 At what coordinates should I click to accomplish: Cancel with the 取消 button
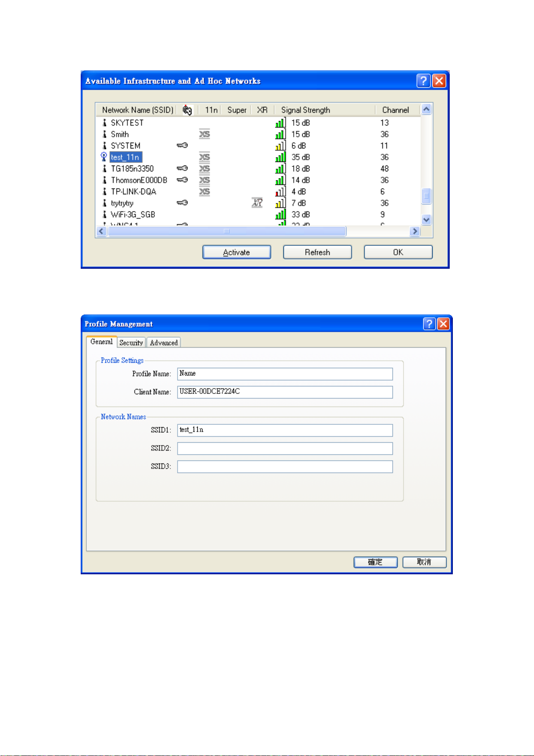424,562
